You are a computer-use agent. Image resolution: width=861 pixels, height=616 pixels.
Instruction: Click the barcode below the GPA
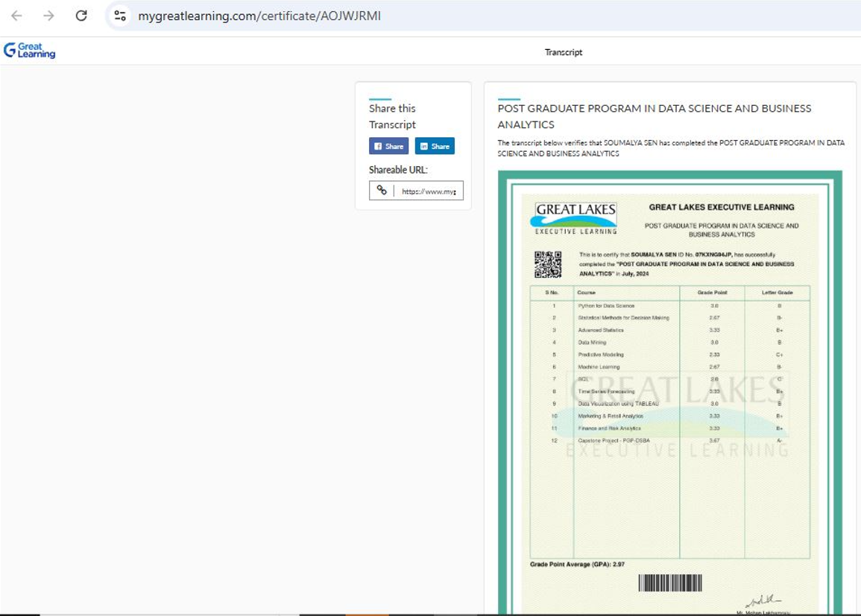[670, 582]
